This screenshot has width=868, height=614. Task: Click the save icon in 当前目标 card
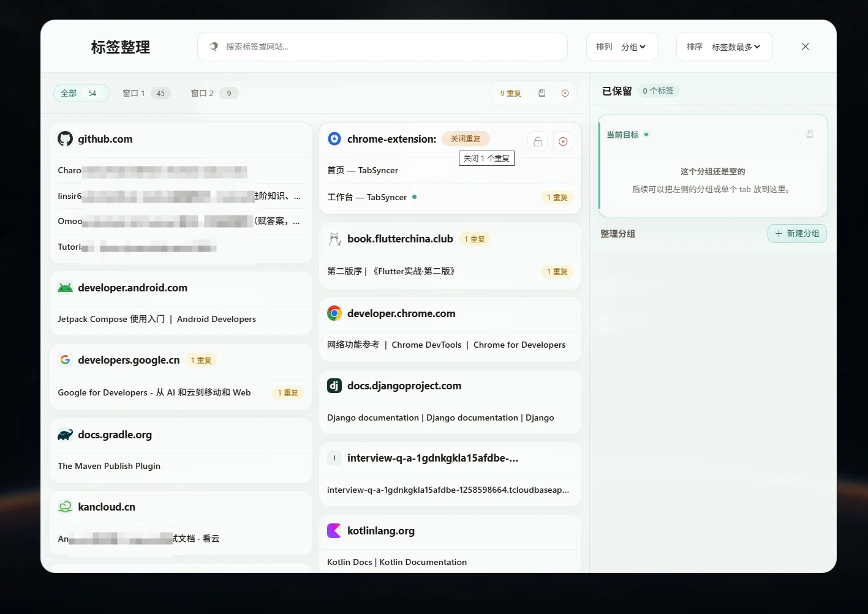click(809, 134)
